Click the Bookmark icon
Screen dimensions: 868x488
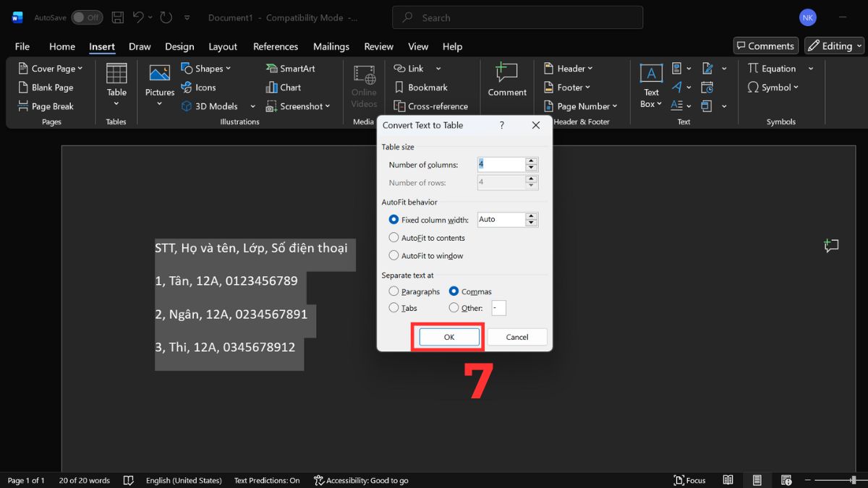point(399,87)
